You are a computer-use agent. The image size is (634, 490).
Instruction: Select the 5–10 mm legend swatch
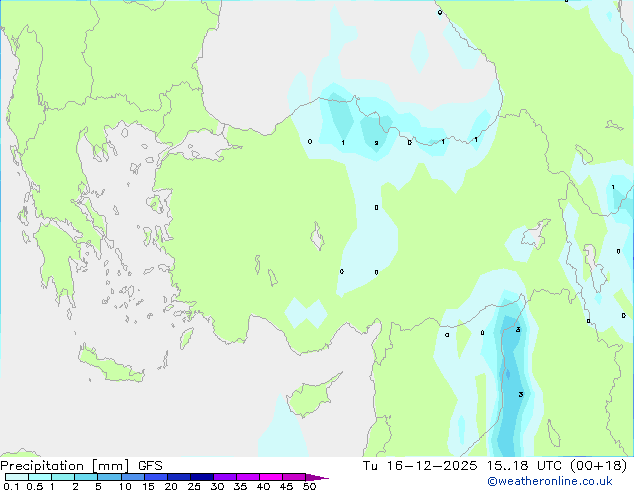109,477
